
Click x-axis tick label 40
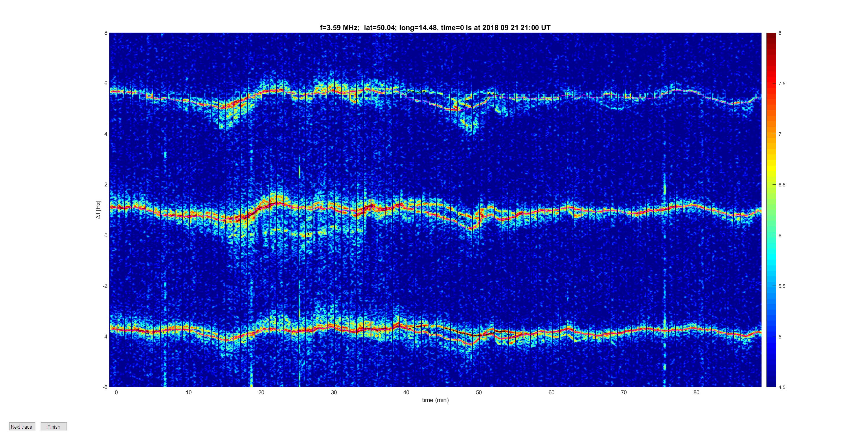click(x=407, y=392)
